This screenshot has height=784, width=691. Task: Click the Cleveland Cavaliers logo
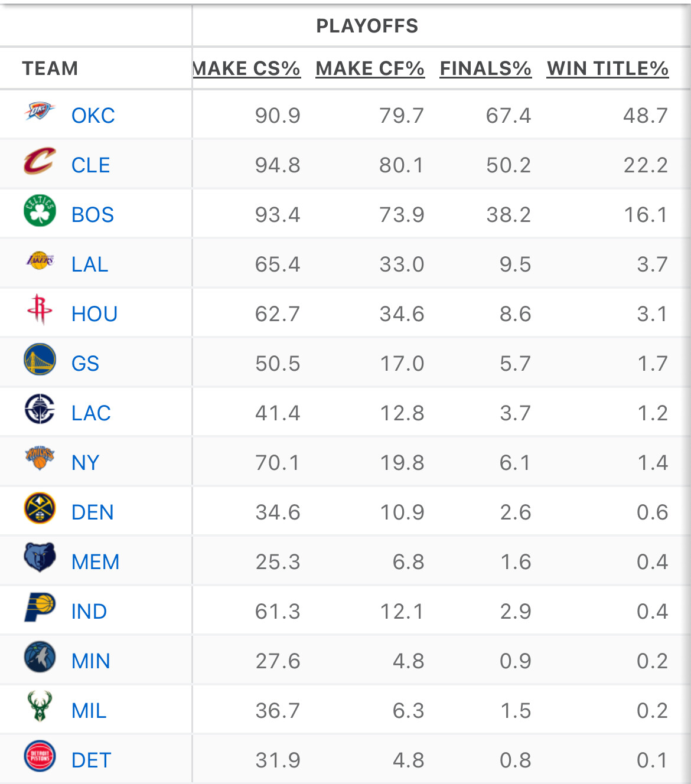pos(40,161)
